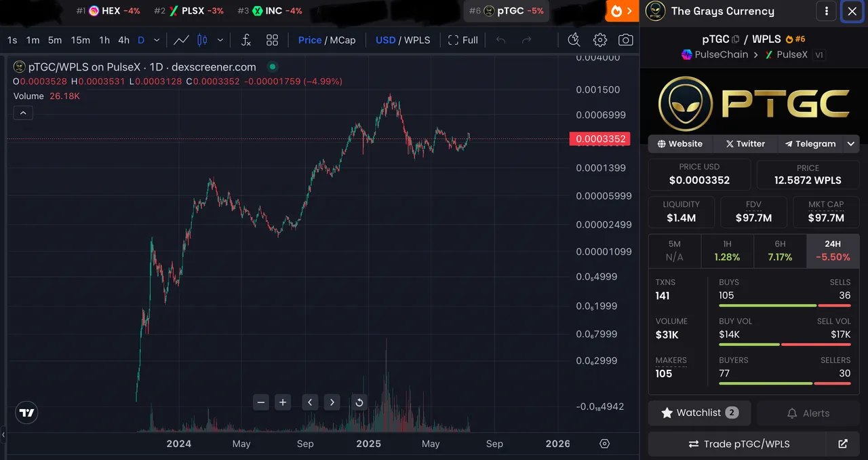Open the chart layout grid

(272, 40)
